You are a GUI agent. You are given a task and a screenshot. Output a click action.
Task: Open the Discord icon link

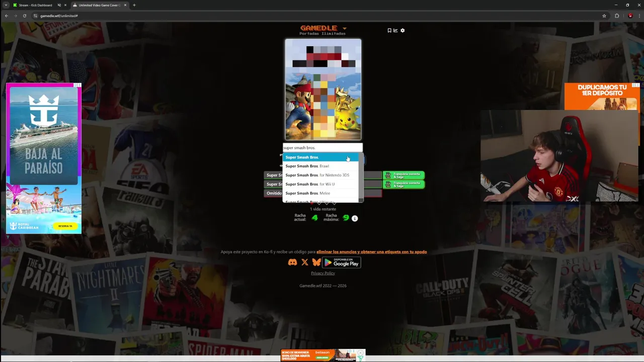click(292, 262)
